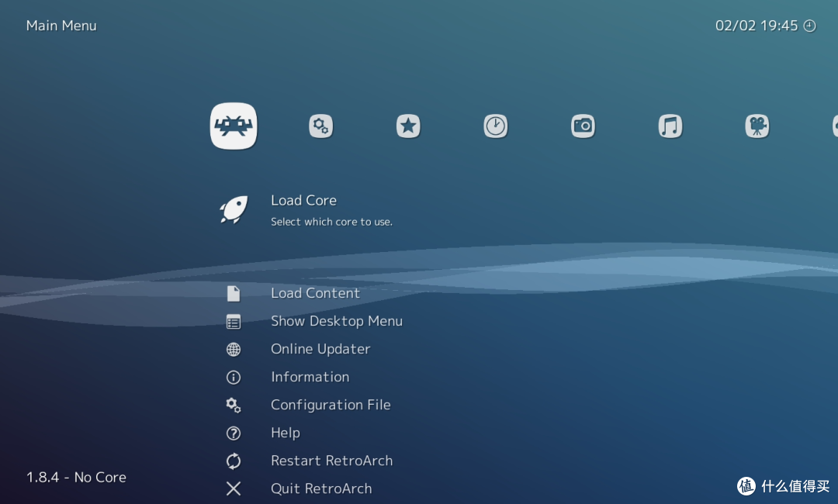Click the 1.8.4 - No Core version text
Viewport: 838px width, 504px height.
(76, 478)
